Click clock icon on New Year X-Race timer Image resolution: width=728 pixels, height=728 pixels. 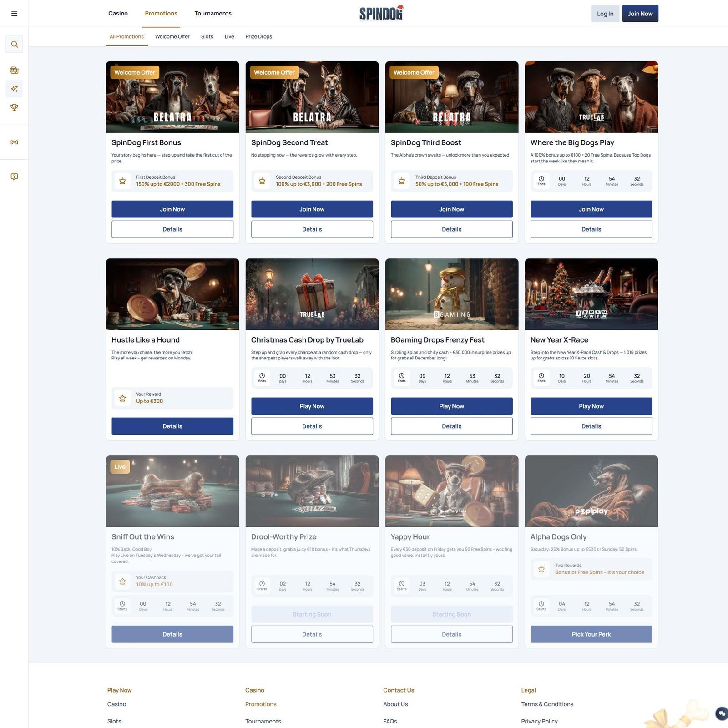pos(541,376)
